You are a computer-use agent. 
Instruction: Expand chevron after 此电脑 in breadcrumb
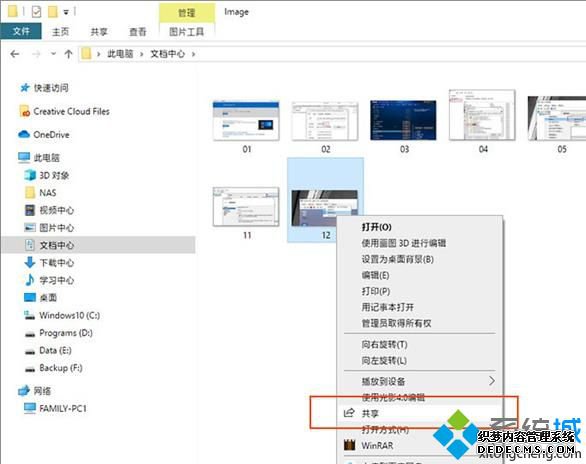click(x=142, y=54)
